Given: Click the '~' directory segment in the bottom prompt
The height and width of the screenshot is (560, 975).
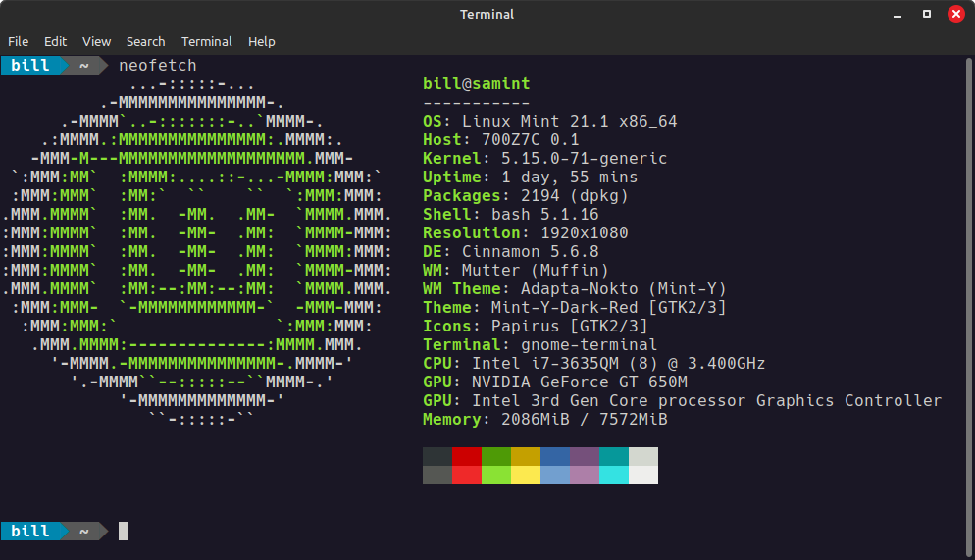Looking at the screenshot, I should [84, 532].
